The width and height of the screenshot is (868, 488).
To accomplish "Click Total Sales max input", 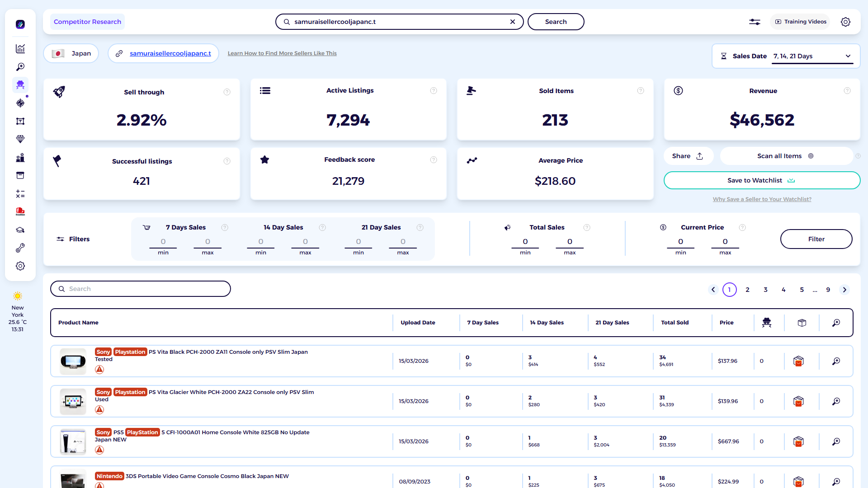I will pos(570,242).
